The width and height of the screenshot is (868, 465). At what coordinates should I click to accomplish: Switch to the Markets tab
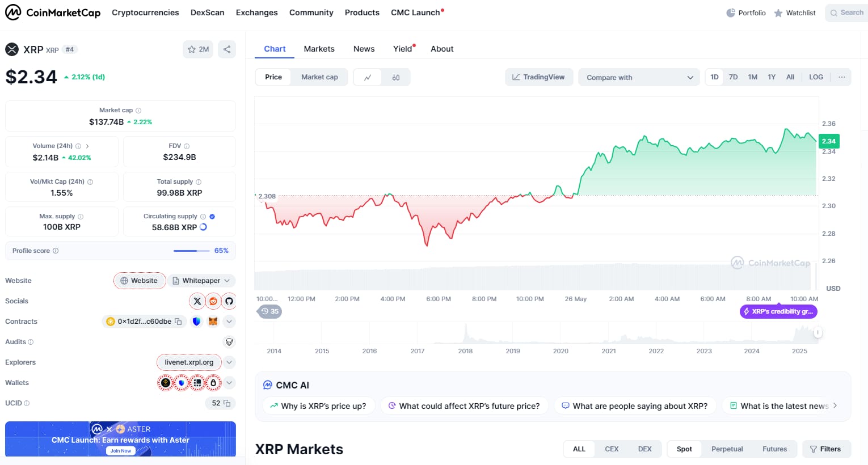[x=319, y=49]
